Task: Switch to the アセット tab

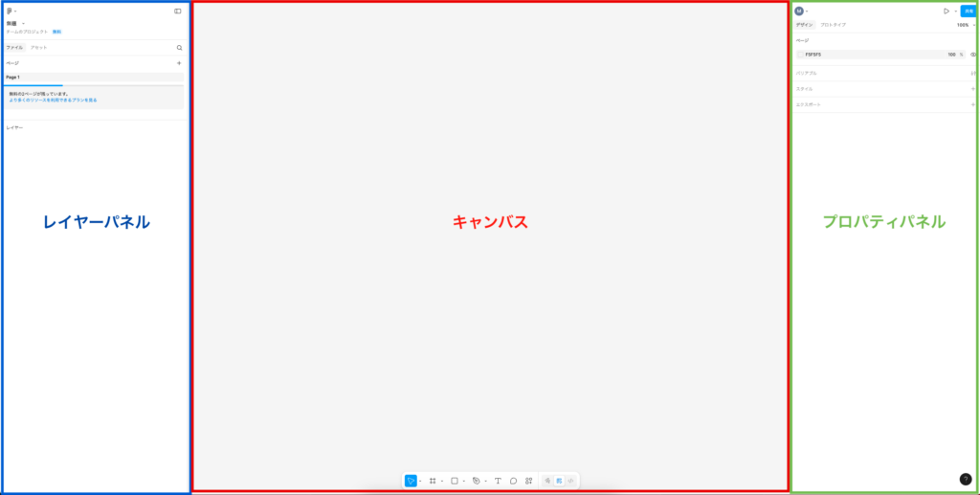Action: (x=38, y=47)
